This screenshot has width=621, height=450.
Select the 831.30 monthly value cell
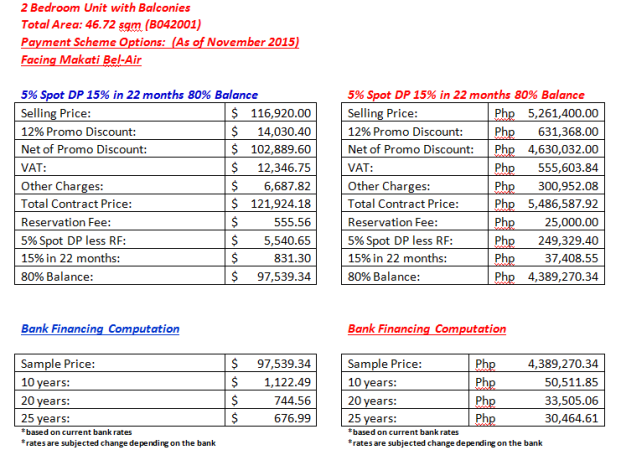point(271,258)
